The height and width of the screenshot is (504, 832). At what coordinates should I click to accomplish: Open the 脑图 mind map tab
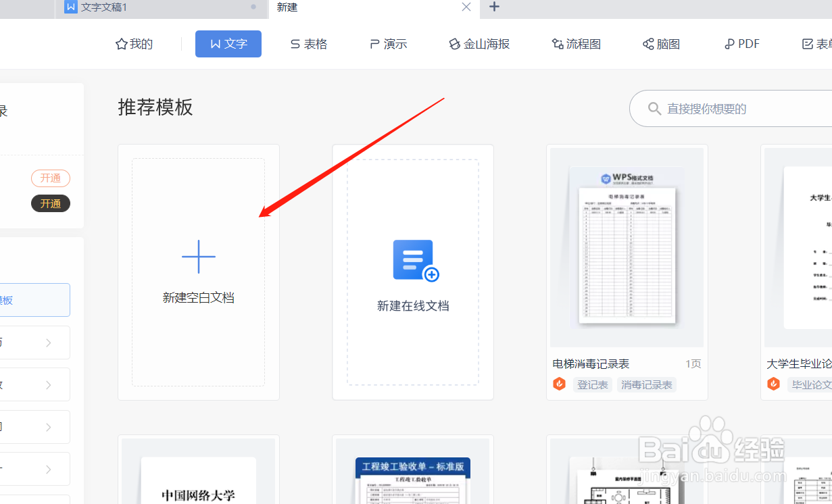tap(661, 44)
